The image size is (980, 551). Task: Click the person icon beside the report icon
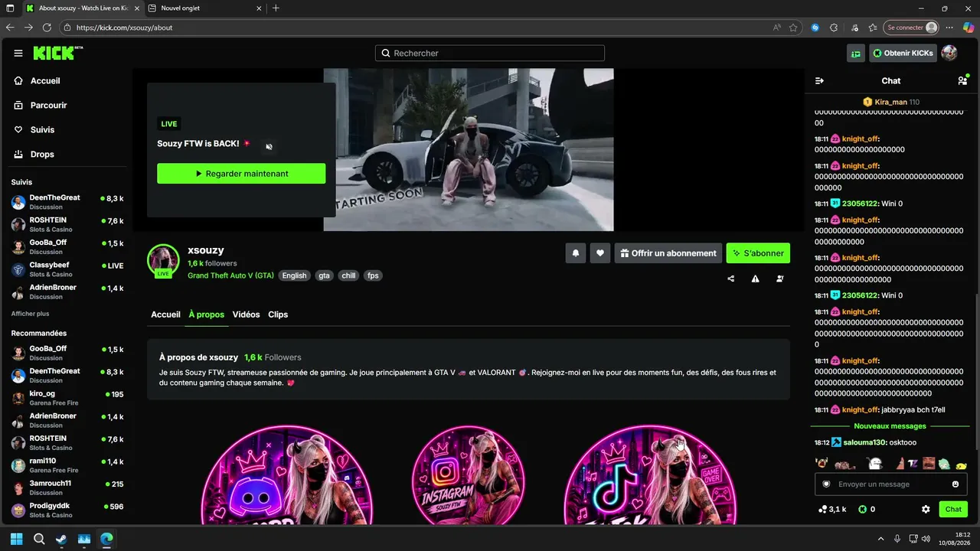click(x=780, y=279)
